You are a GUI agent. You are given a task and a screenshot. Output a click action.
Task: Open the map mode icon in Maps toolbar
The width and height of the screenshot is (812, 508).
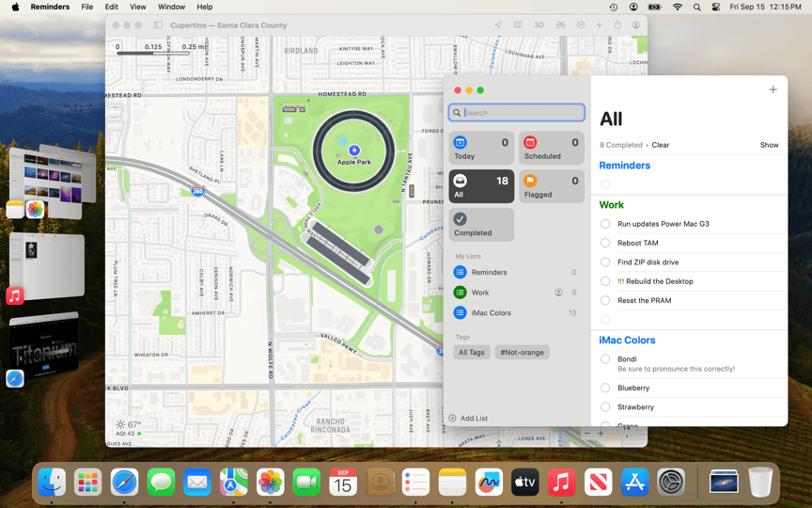pos(517,24)
